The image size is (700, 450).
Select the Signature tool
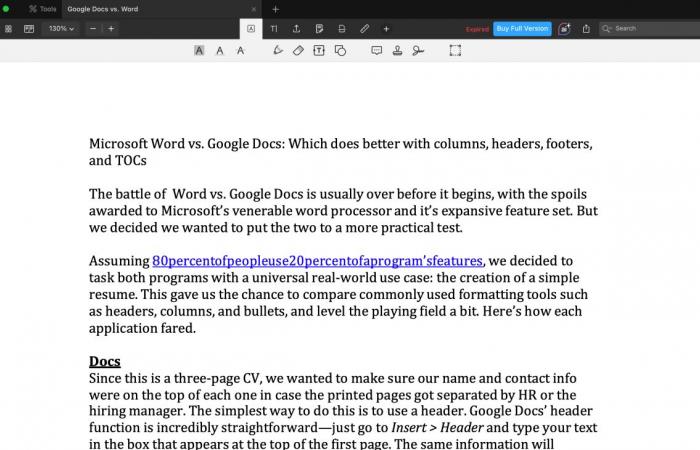pyautogui.click(x=418, y=50)
